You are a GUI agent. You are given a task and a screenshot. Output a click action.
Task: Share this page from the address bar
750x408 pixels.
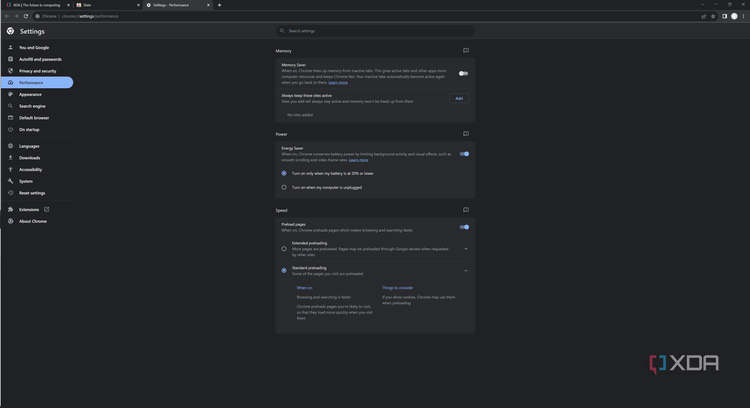[x=704, y=16]
